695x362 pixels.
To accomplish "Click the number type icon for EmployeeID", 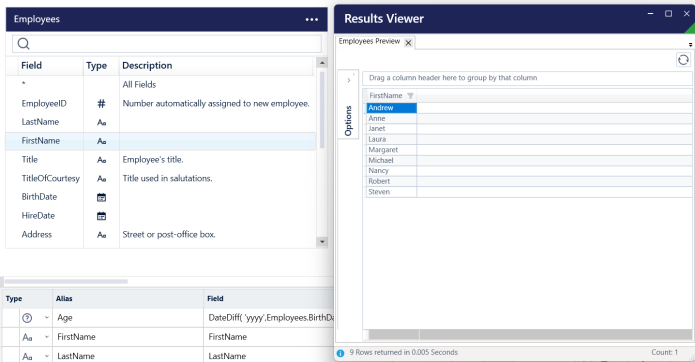I will click(x=102, y=104).
